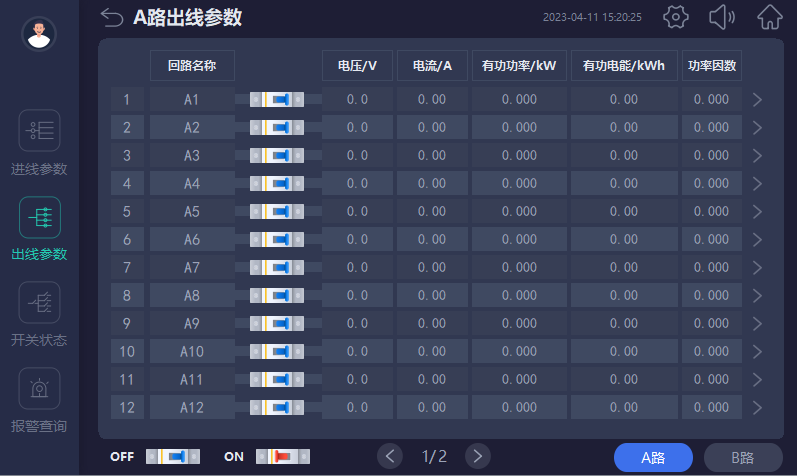This screenshot has width=797, height=476.
Task: Expand details arrow for row A12
Action: (x=757, y=408)
